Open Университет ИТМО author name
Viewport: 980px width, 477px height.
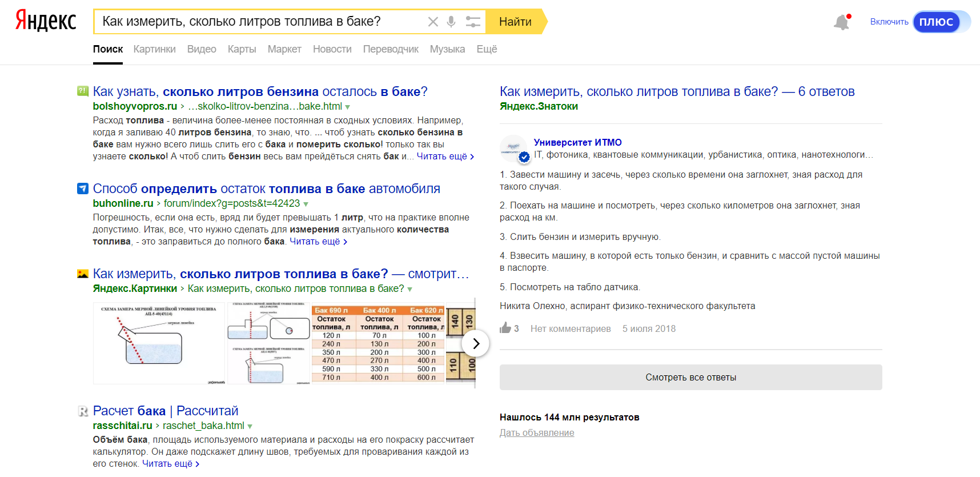(x=577, y=142)
